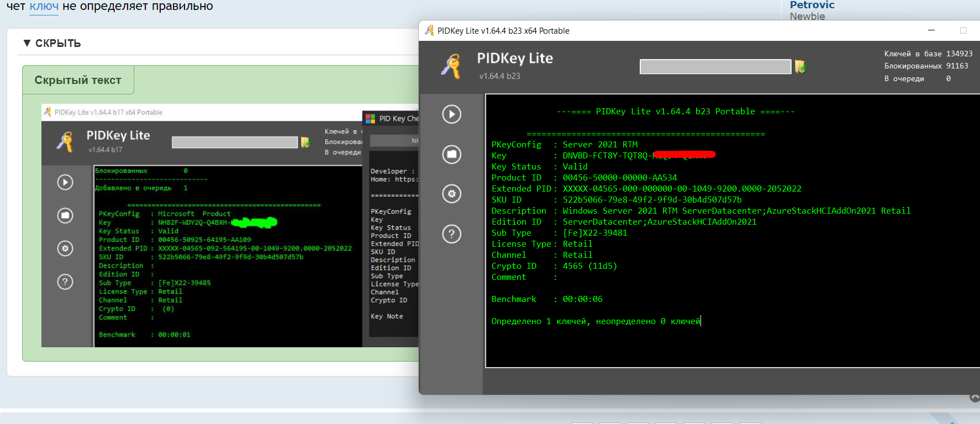Click the b17 Benchmark '00:00:01' value
This screenshot has height=424, width=980.
point(174,335)
